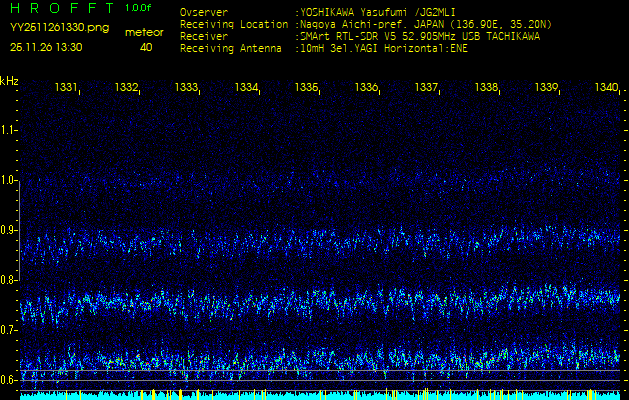The height and width of the screenshot is (400, 629).
Task: Click the 26.11.26 13:30 timestamp
Action: tap(46, 47)
